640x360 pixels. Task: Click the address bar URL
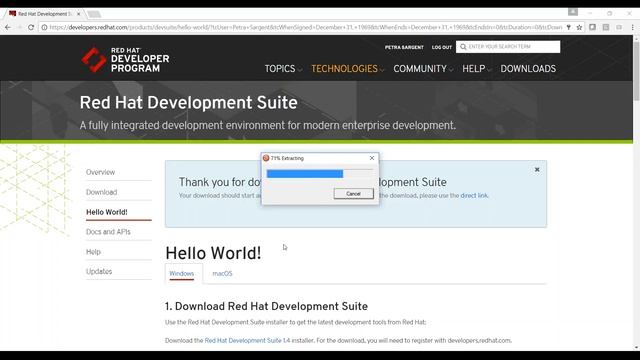(x=305, y=27)
